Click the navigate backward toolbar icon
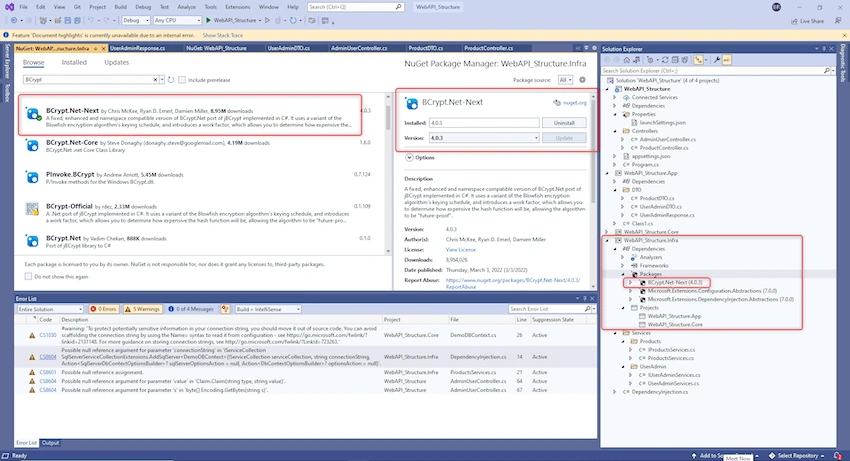The height and width of the screenshot is (461, 850). 14,21
